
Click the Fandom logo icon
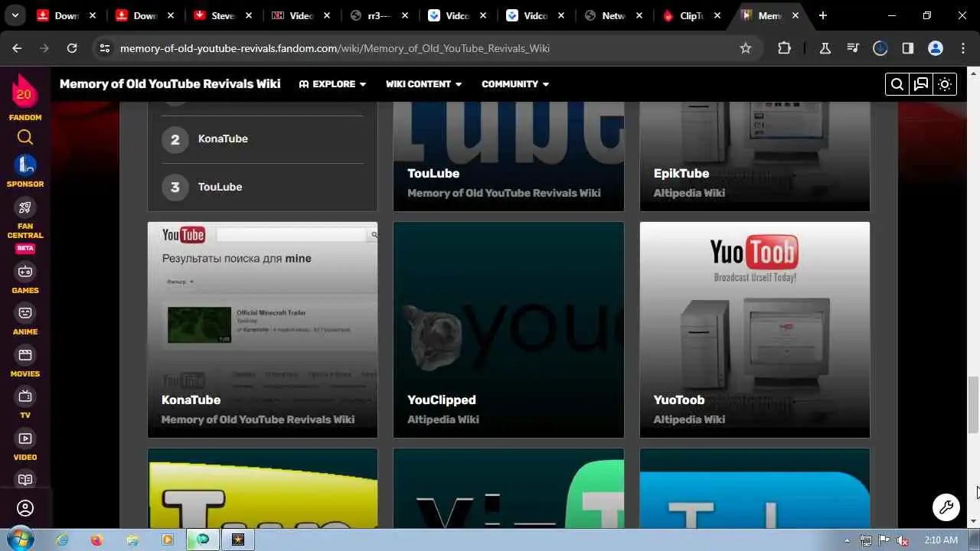click(x=24, y=93)
